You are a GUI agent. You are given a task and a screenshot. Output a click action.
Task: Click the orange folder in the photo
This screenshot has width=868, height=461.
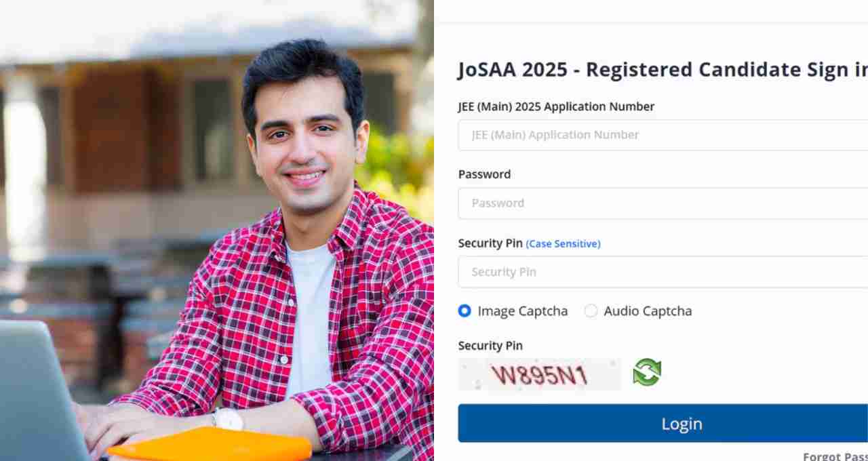click(x=210, y=445)
